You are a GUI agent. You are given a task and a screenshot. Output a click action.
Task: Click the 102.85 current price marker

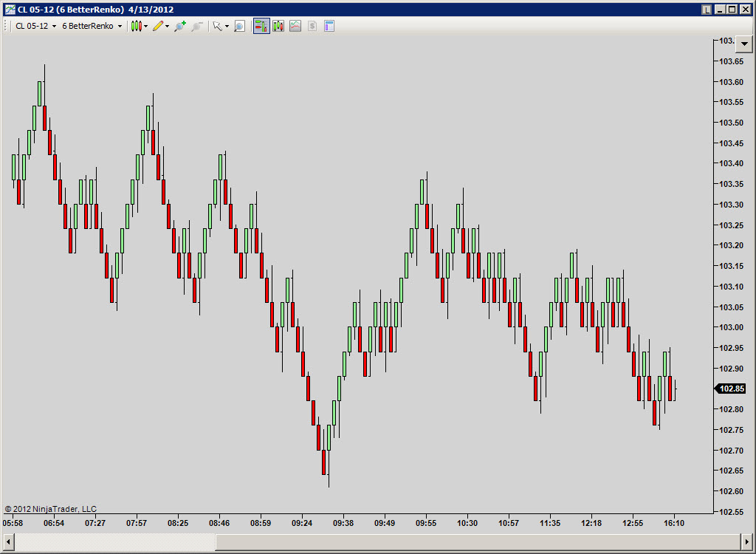730,389
